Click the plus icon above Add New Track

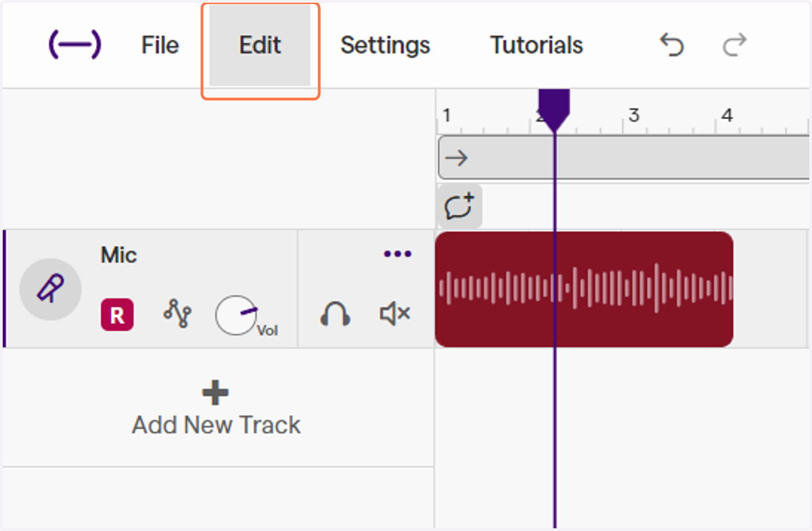tap(215, 392)
